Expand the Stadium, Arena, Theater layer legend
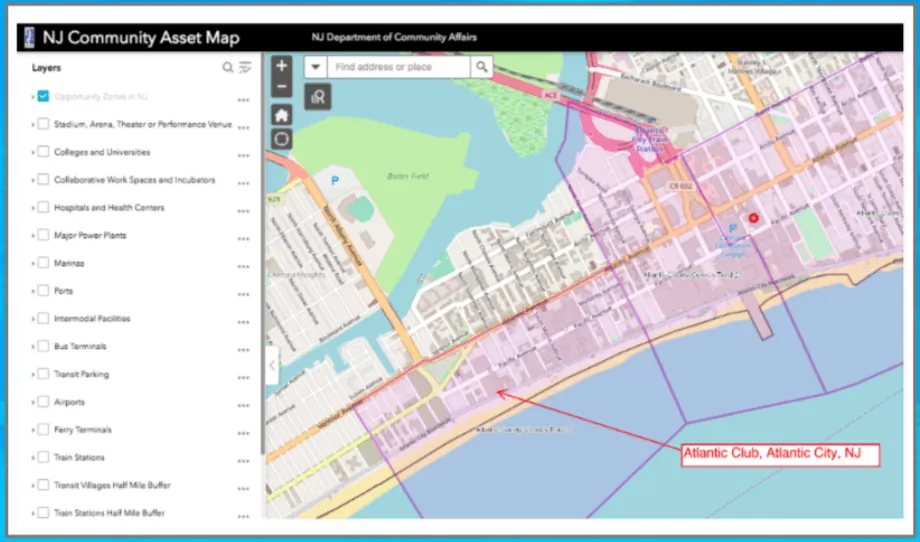Screen dimensions: 920x542 32,124
